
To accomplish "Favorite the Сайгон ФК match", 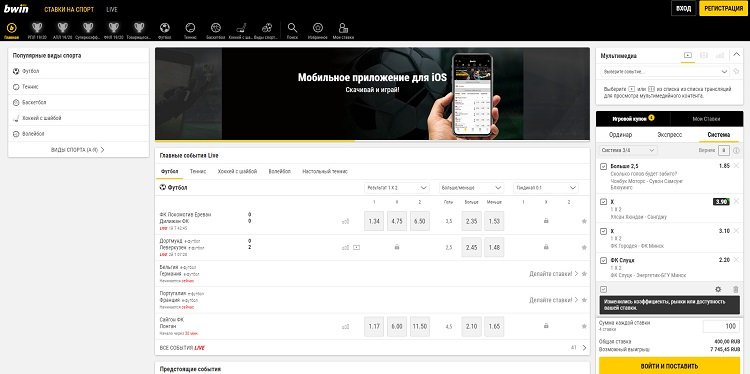I will pyautogui.click(x=584, y=326).
